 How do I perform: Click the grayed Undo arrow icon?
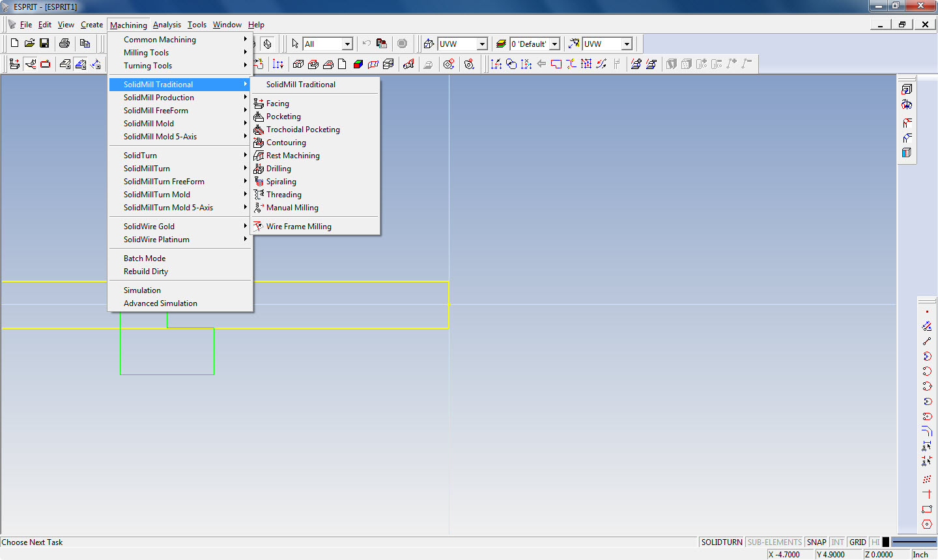(x=366, y=44)
